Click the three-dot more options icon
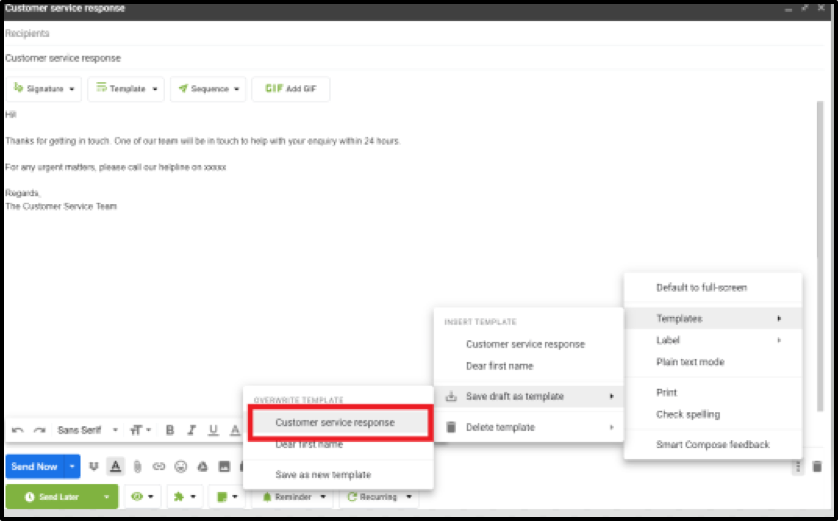Screen dimensions: 838x521 (797, 466)
